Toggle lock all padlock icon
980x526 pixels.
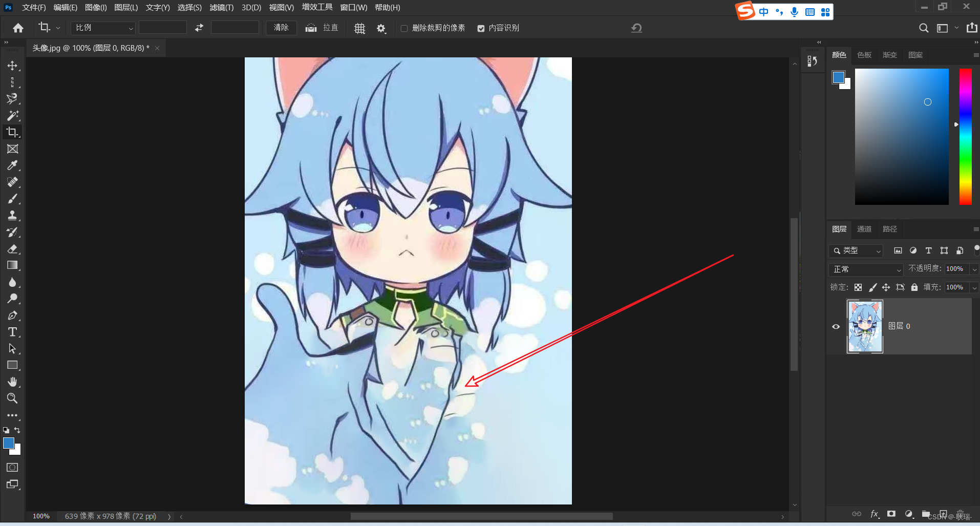pos(914,287)
